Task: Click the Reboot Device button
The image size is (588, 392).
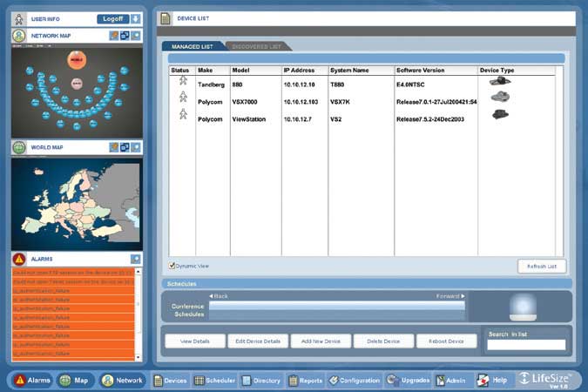Action: [x=446, y=341]
